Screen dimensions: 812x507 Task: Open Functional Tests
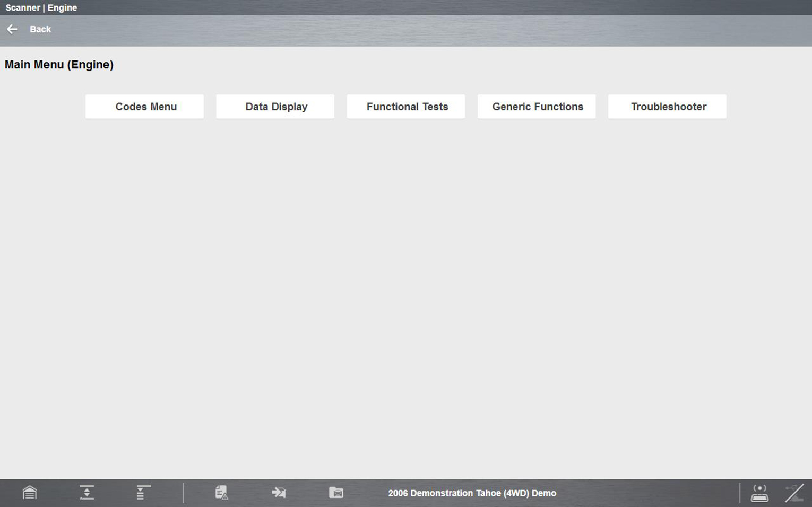(x=406, y=107)
